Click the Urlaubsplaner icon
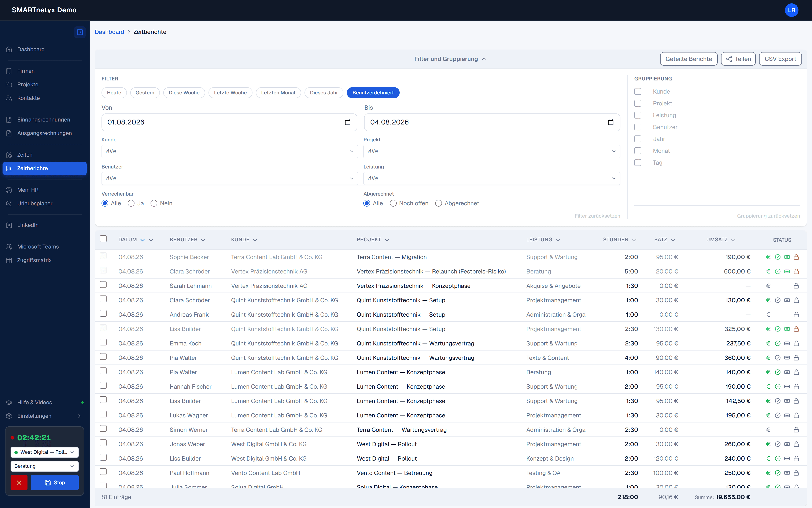Image resolution: width=812 pixels, height=508 pixels. pyautogui.click(x=9, y=203)
